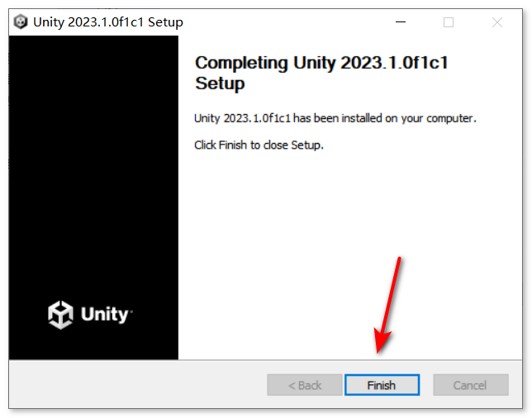The image size is (532, 418).
Task: Click the blank grey footer left of Back
Action: [x=135, y=385]
